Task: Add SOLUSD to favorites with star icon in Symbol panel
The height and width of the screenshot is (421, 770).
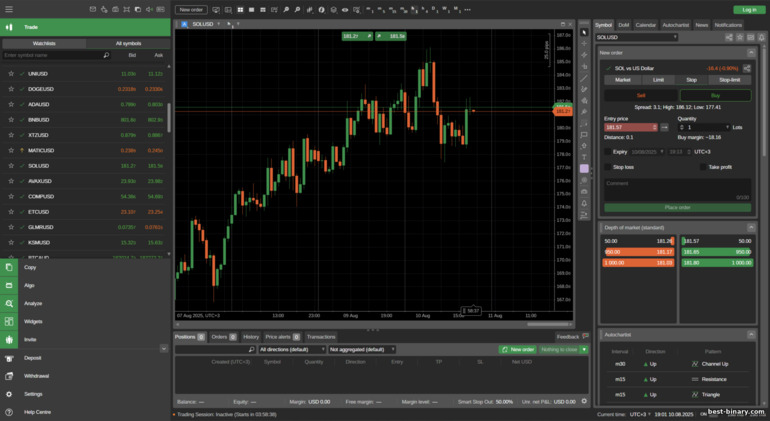Action: tap(740, 37)
